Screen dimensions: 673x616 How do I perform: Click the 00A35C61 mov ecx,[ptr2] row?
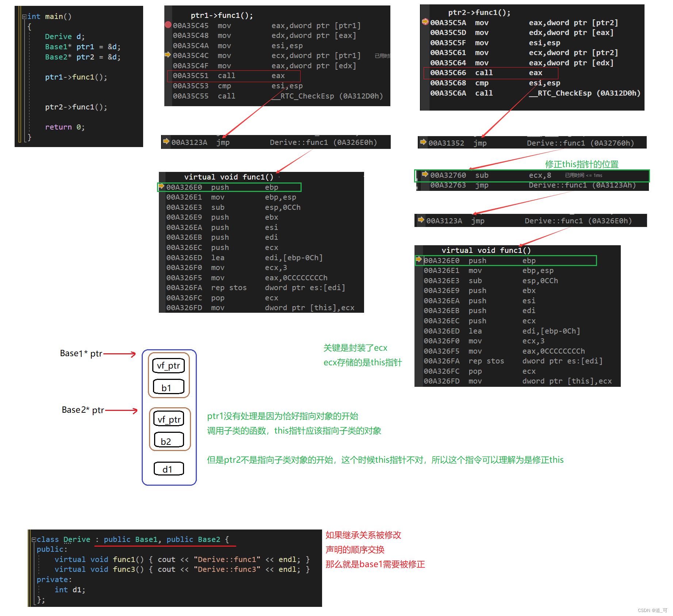(x=524, y=53)
